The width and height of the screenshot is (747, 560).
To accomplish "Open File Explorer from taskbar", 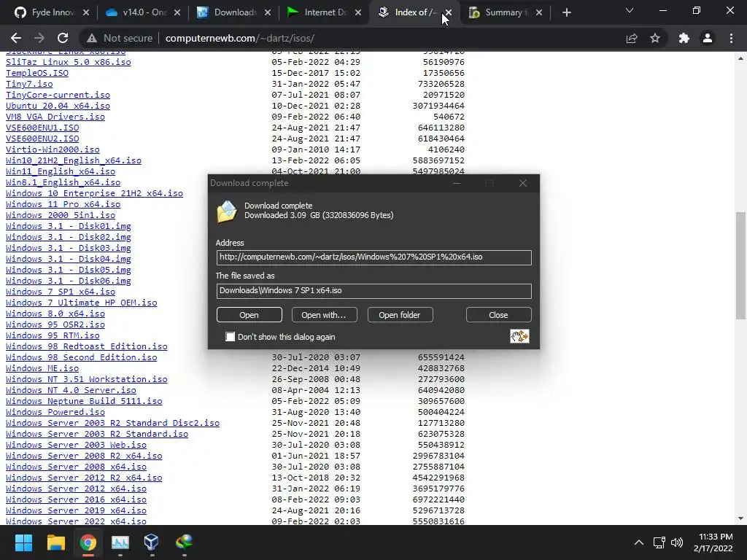I will [x=55, y=542].
